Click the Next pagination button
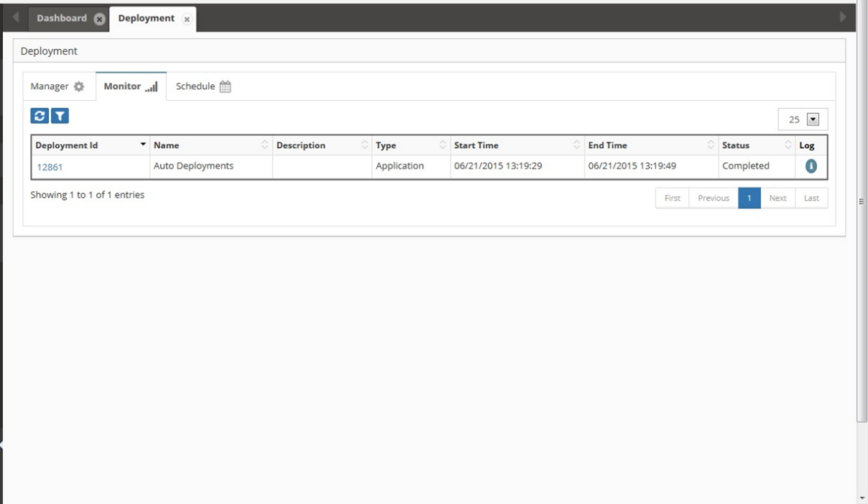The width and height of the screenshot is (868, 504). 777,197
